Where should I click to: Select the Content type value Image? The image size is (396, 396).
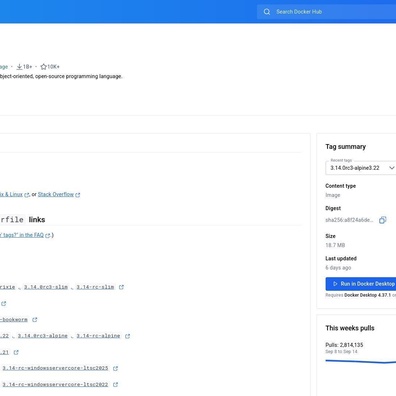tap(333, 195)
